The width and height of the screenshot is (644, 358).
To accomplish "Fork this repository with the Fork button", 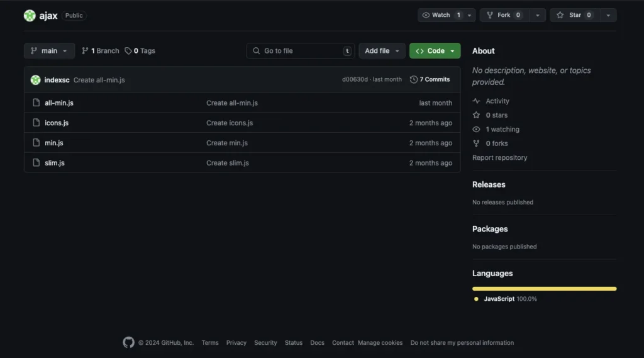I will [505, 15].
